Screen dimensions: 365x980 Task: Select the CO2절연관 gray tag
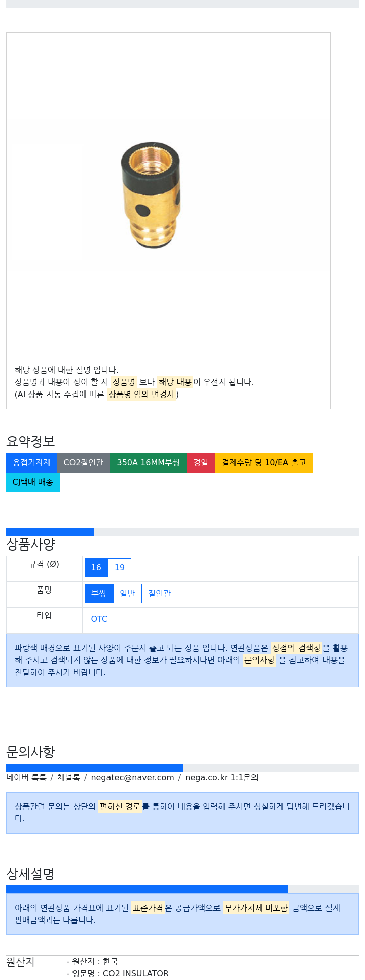(x=84, y=463)
